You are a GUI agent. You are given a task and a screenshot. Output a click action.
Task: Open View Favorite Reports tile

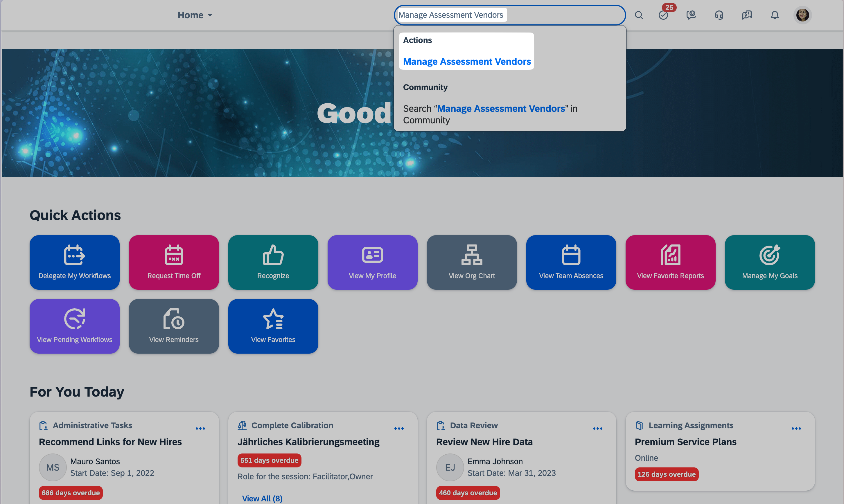[x=670, y=262]
